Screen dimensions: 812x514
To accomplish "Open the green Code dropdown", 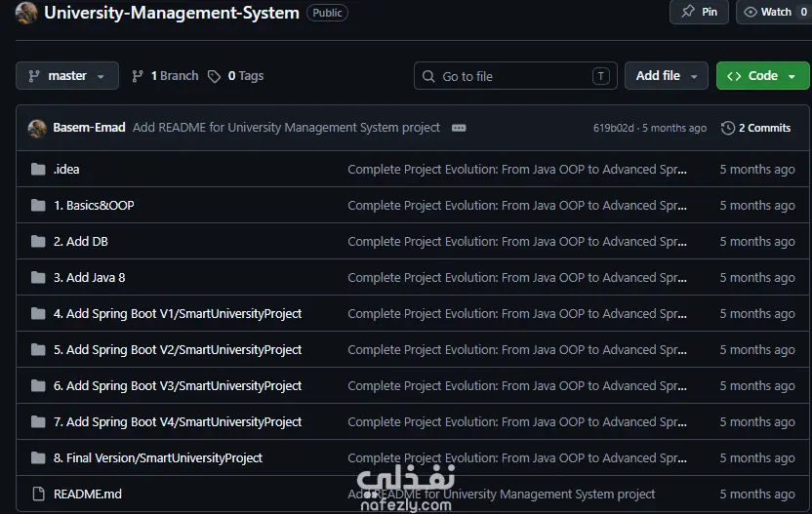I will point(762,76).
